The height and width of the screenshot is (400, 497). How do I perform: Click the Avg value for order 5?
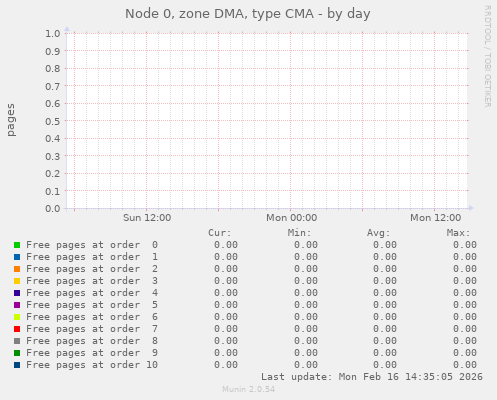(385, 305)
